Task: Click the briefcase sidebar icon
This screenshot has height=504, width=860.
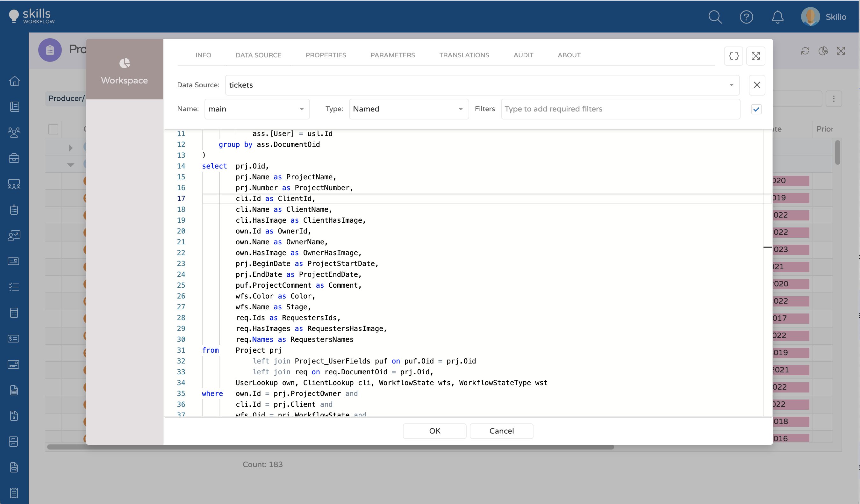Action: (14, 158)
